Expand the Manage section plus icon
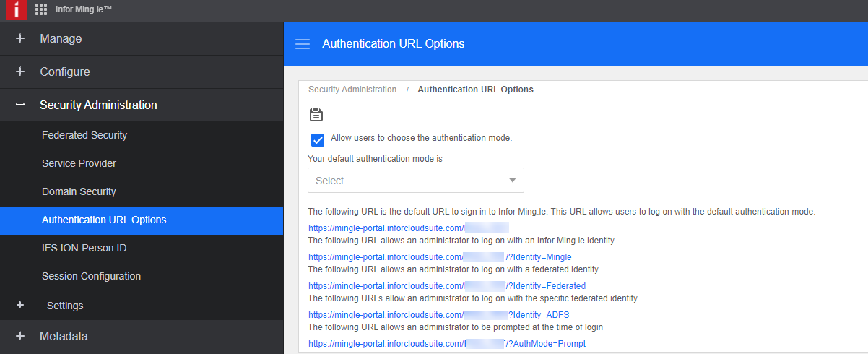Viewport: 868px width, 354px height. 20,39
